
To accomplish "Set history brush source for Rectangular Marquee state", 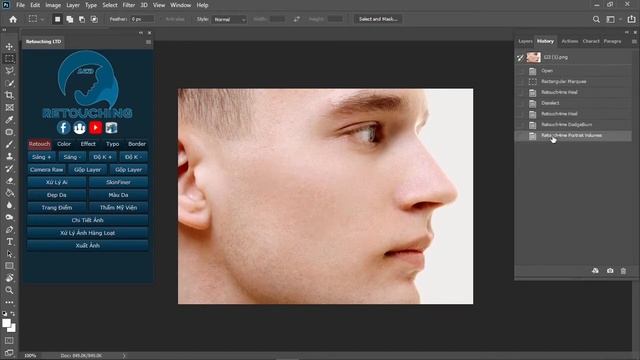I will click(520, 82).
